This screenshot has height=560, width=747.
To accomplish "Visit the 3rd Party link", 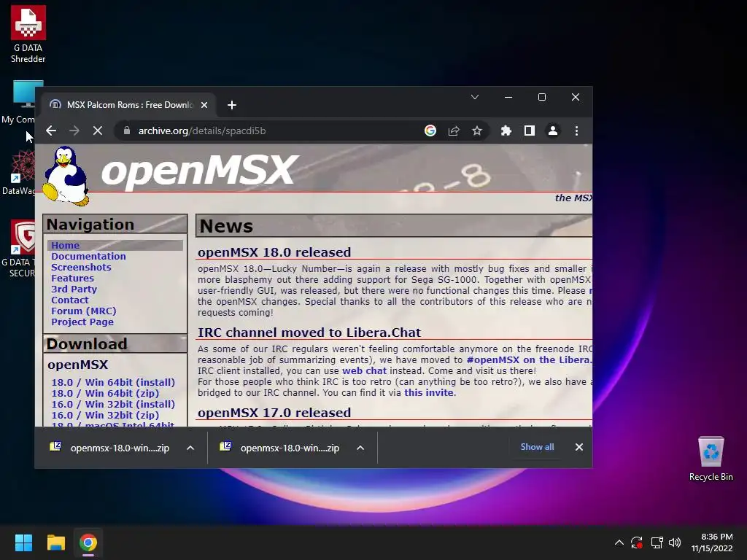I will (x=74, y=289).
